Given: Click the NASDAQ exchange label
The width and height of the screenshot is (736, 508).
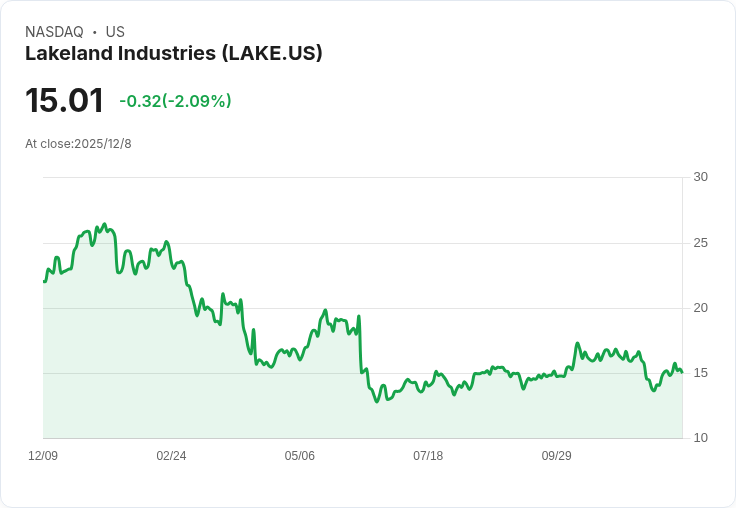Looking at the screenshot, I should [54, 32].
